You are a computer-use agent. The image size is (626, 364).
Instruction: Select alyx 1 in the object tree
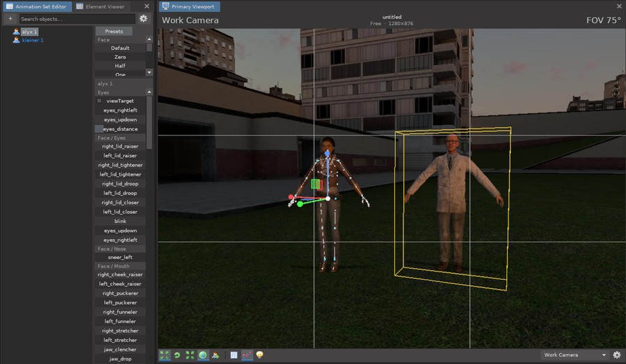click(x=29, y=31)
